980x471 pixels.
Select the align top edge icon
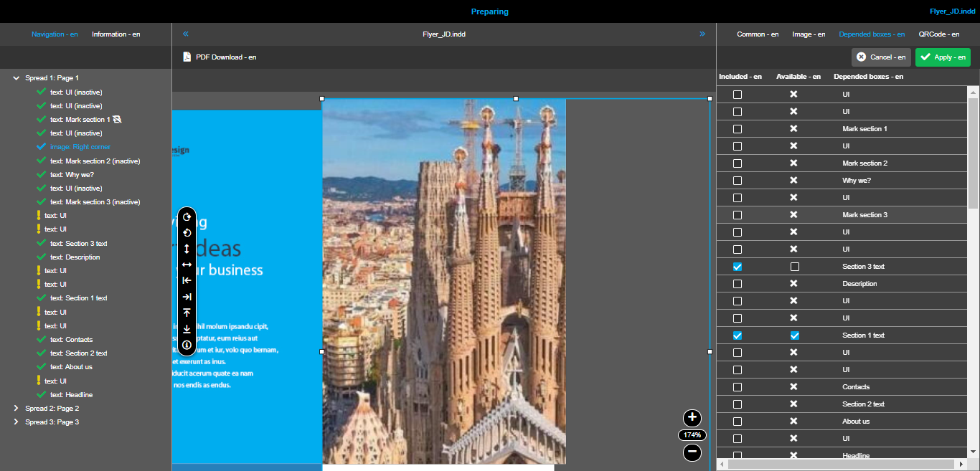tap(187, 312)
